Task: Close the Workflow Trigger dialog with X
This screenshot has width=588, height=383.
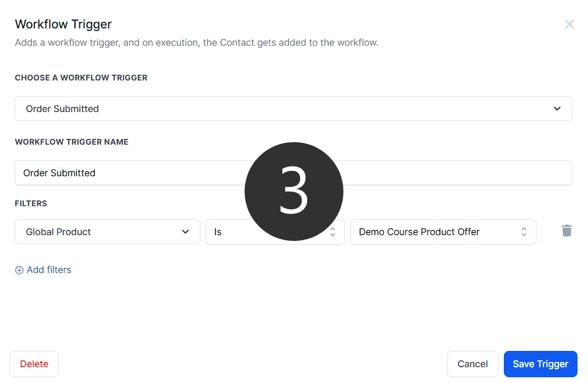Action: (x=569, y=24)
